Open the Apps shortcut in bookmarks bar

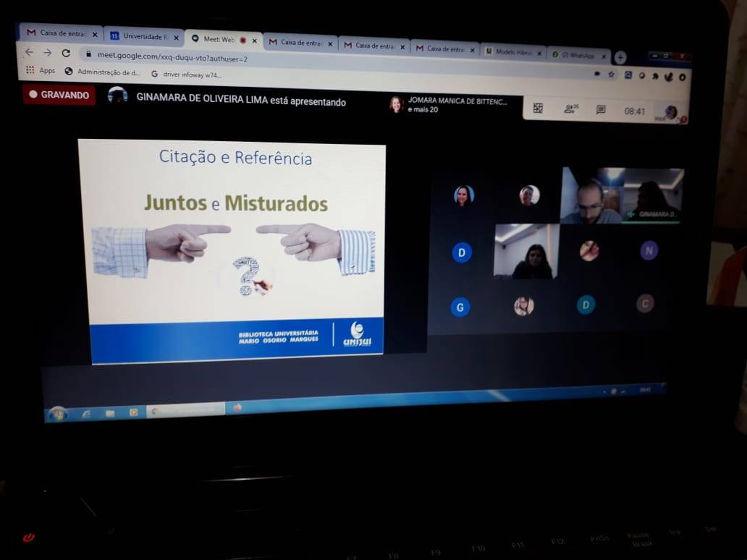[x=41, y=70]
